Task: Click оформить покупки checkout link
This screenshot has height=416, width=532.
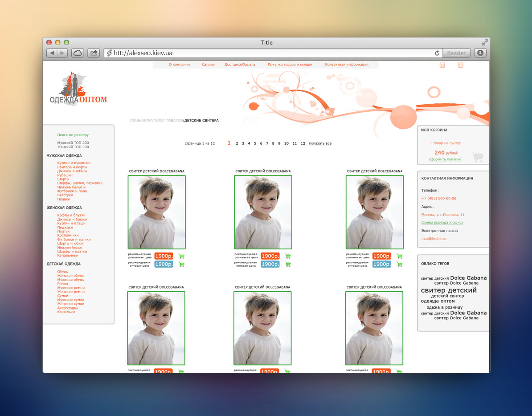Action: 445,159
